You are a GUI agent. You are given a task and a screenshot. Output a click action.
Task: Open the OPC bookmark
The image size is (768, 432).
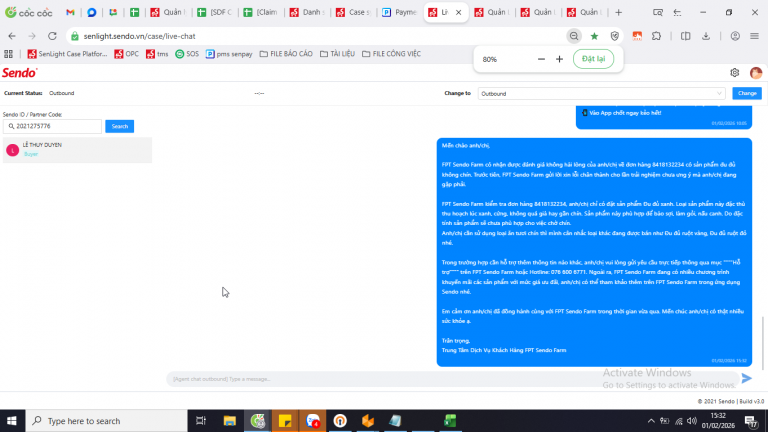(x=126, y=54)
